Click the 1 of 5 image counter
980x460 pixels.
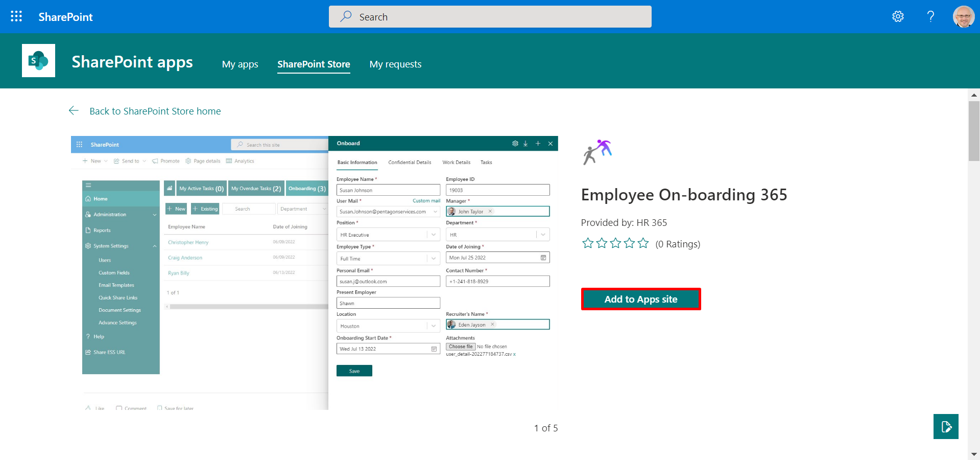[546, 428]
